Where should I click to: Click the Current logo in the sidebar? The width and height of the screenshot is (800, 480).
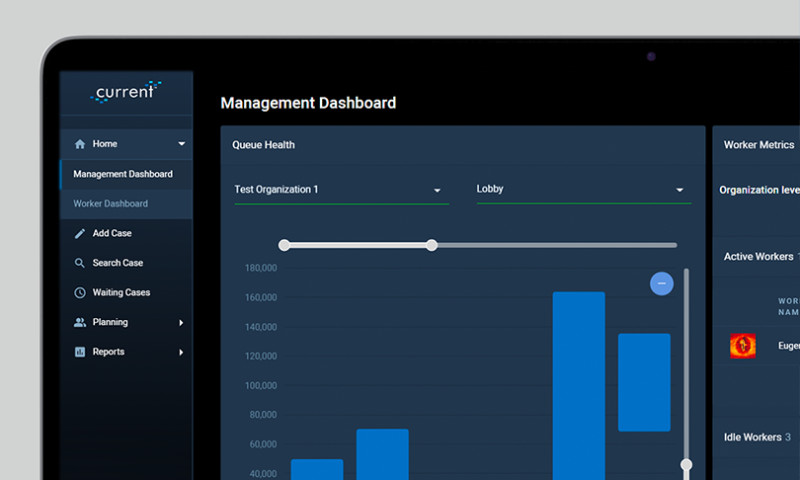point(126,92)
